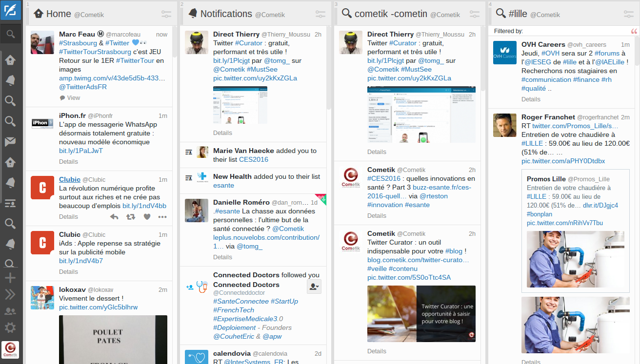Screen dimensions: 640x364
Task: Click Filtered by: bar in #lille column
Action: [564, 31]
